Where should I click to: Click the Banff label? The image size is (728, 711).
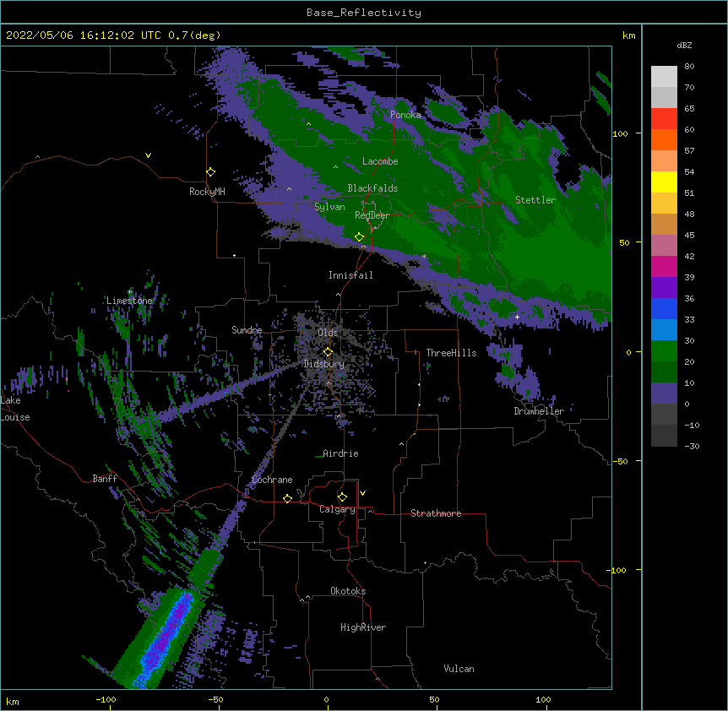click(x=105, y=479)
